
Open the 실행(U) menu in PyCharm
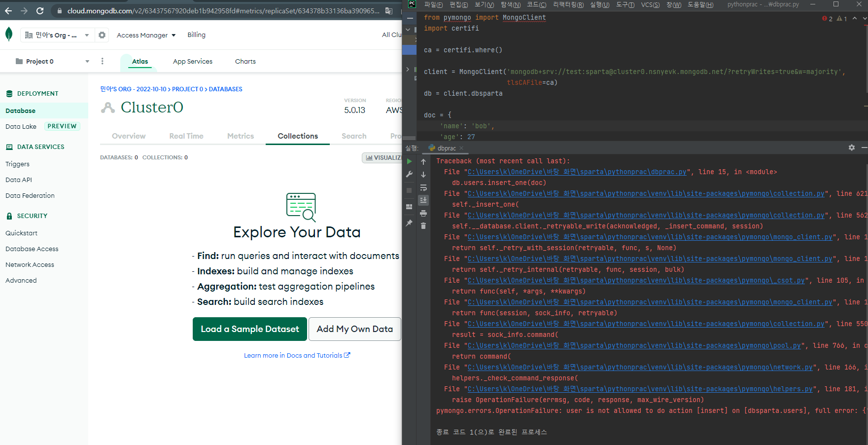(599, 4)
